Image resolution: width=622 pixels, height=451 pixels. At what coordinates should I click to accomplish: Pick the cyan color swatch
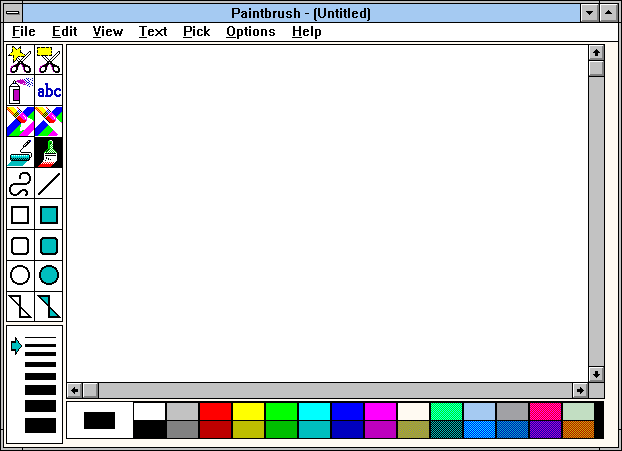pyautogui.click(x=314, y=411)
